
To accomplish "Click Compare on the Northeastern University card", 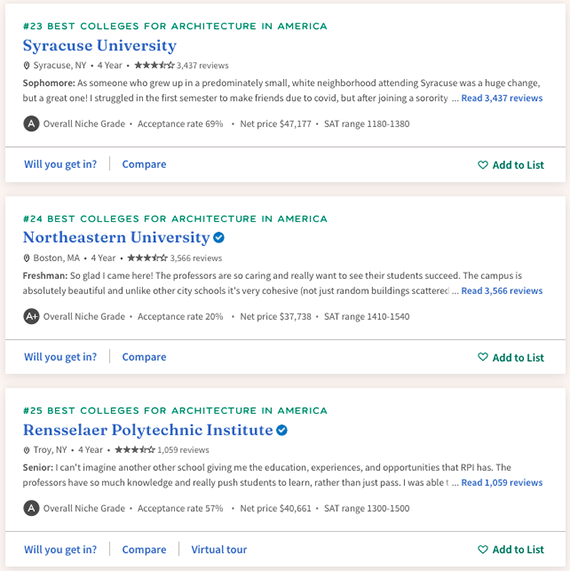I will pos(144,357).
